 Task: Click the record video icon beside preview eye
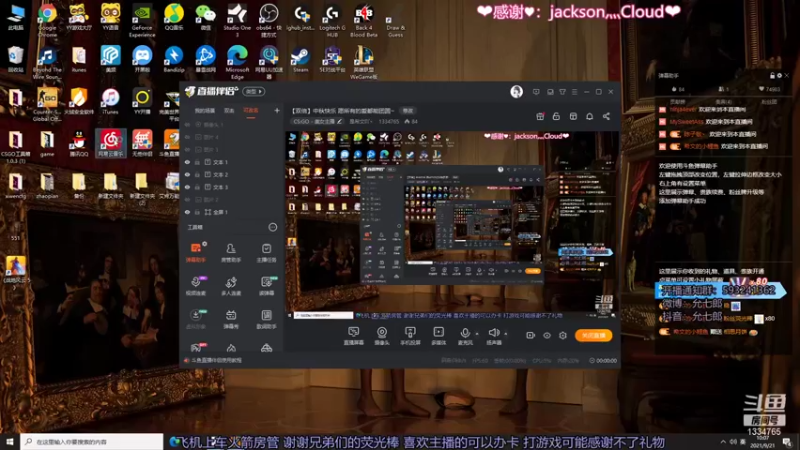coord(530,335)
